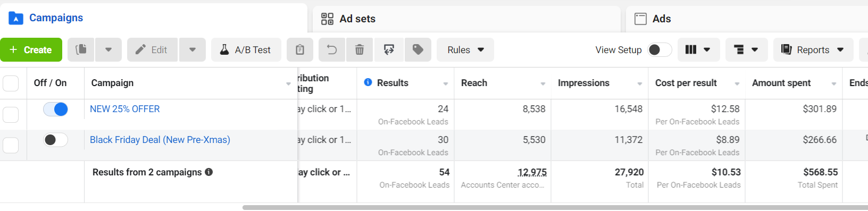
Task: Click the clipboard paste icon
Action: (x=300, y=50)
